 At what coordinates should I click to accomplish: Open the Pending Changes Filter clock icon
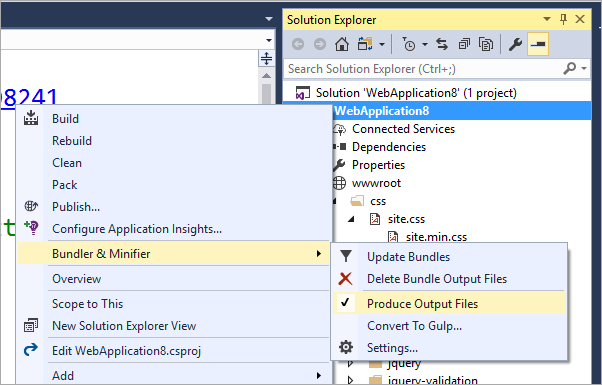point(408,45)
